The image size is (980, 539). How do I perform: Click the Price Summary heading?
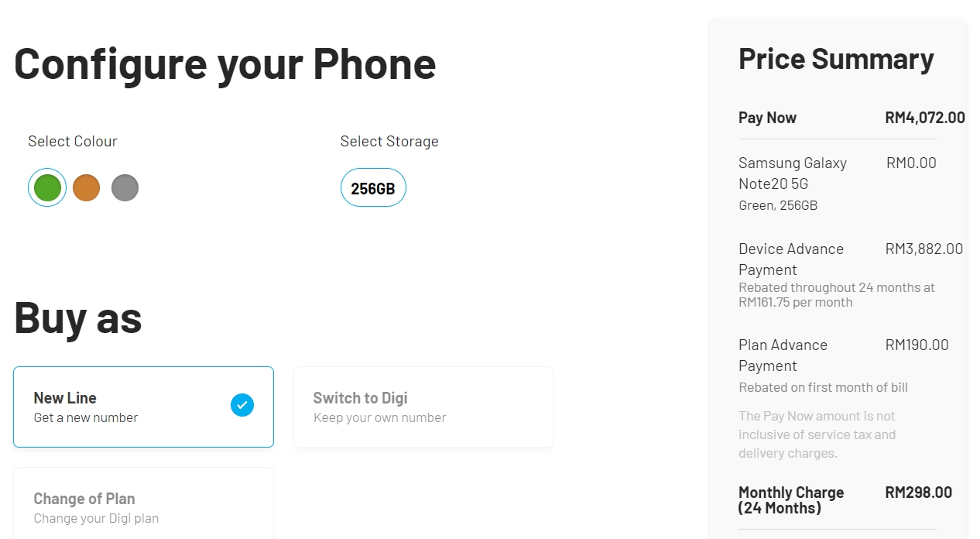tap(836, 59)
